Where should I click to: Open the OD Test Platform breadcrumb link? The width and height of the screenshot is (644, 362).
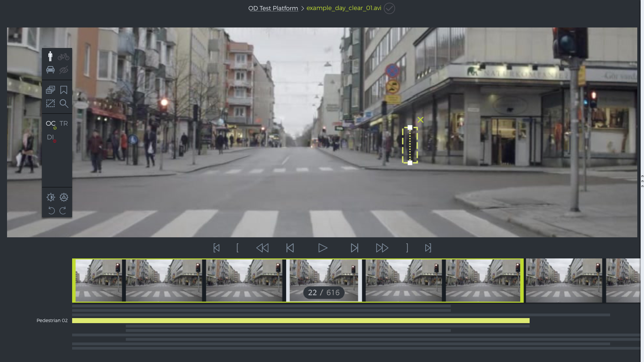pos(273,8)
